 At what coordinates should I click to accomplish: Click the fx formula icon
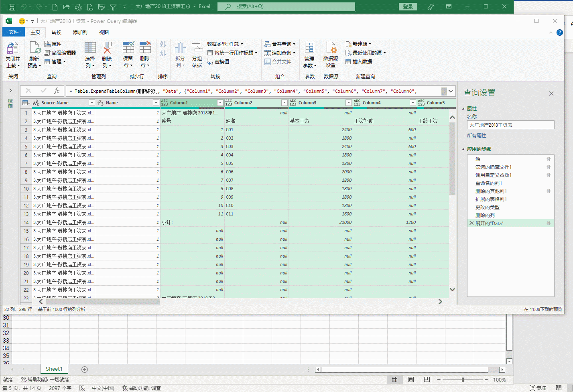tap(57, 91)
